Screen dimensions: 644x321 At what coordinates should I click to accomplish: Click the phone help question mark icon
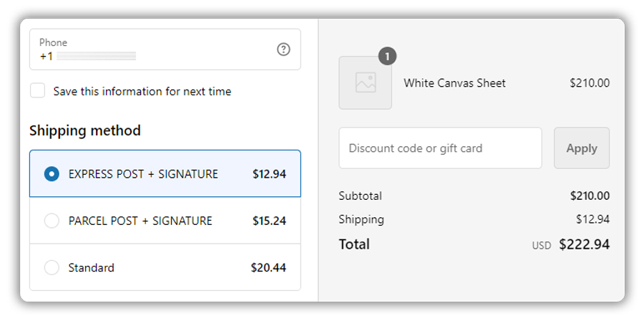point(283,49)
